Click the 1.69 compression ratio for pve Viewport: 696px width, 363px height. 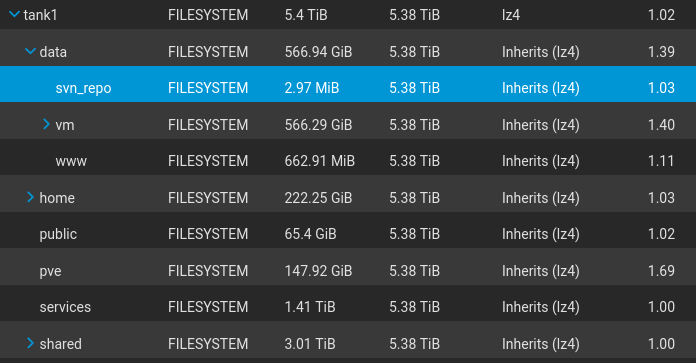click(661, 271)
